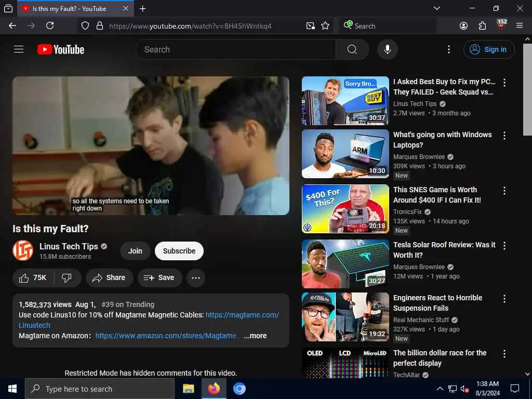The width and height of the screenshot is (532, 399).
Task: Open Linus Tech Tips channel name link
Action: 69,247
